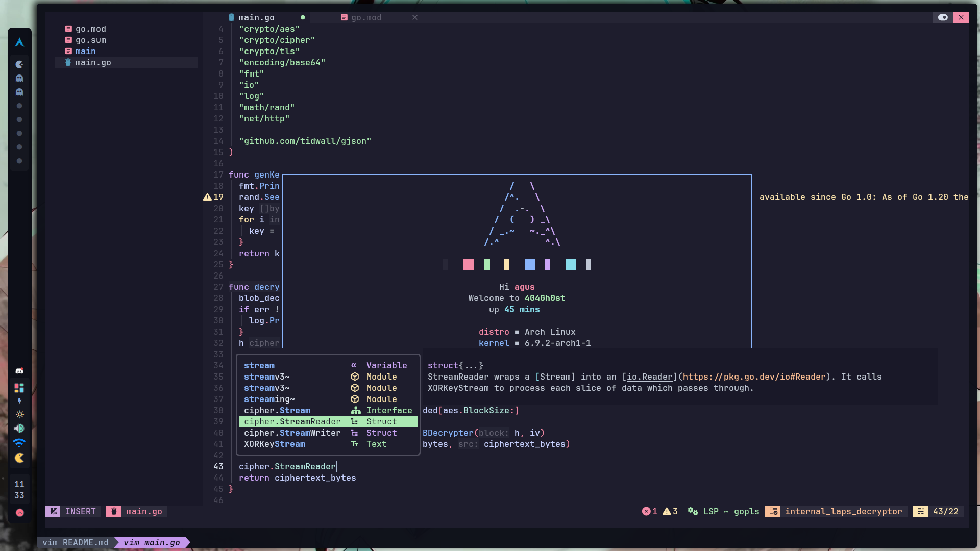Image resolution: width=980 pixels, height=551 pixels.
Task: Select main.go in the file tree
Action: (127, 62)
